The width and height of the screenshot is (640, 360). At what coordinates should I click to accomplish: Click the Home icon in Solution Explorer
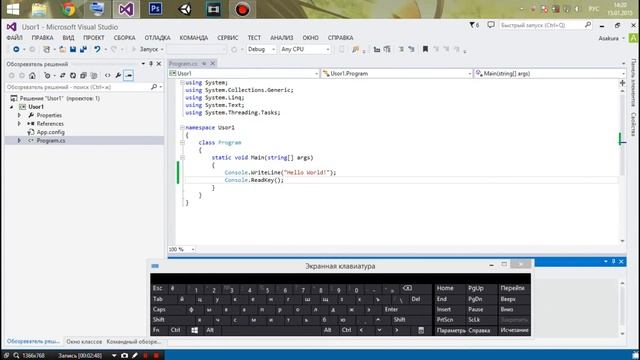tap(32, 76)
